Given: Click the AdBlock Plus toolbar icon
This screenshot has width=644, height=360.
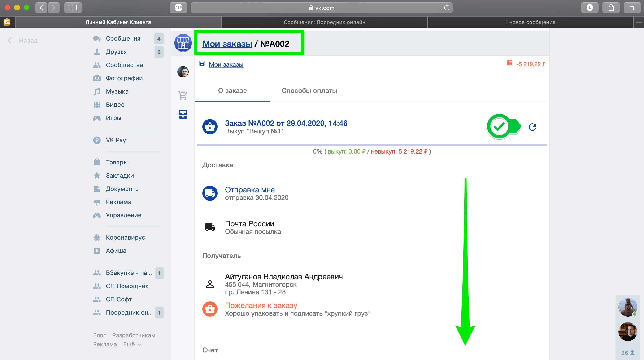Looking at the screenshot, I should [x=178, y=8].
